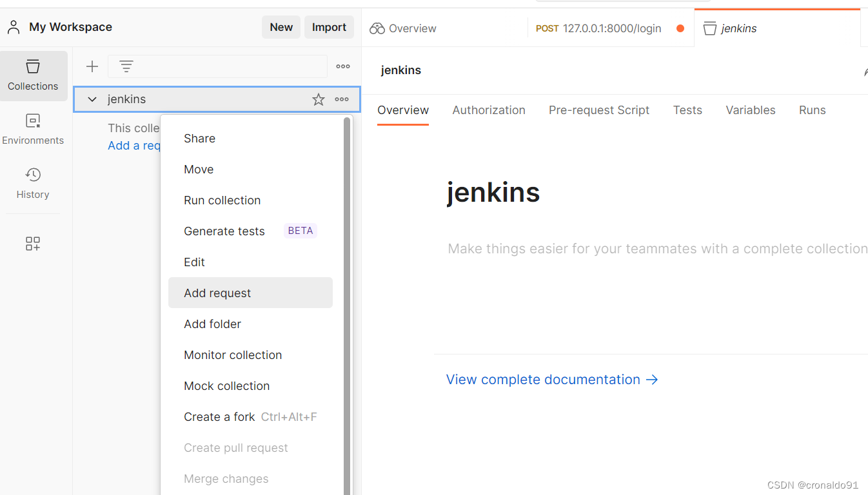
Task: Open the Runs tab
Action: [x=812, y=110]
